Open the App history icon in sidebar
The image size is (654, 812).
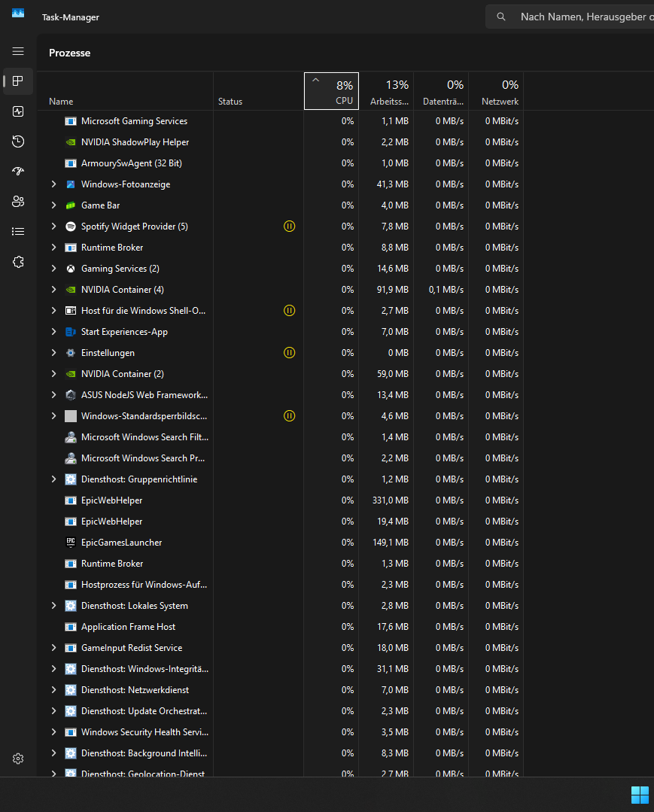(x=18, y=141)
